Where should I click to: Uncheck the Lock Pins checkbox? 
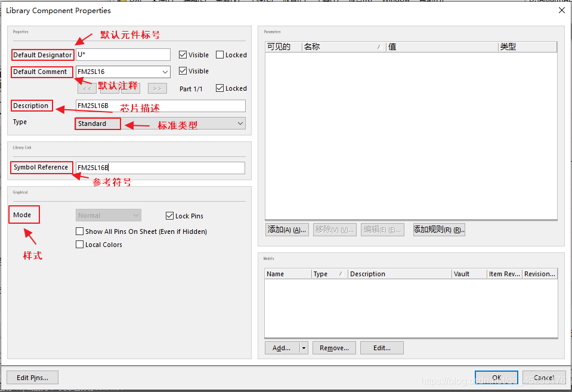pos(170,216)
